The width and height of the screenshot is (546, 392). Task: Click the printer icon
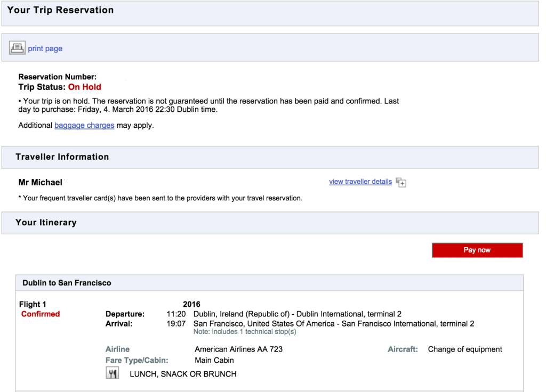[17, 48]
